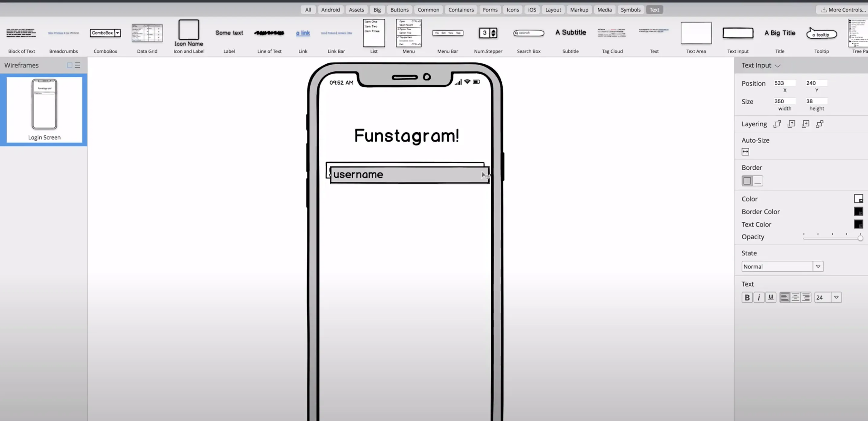The width and height of the screenshot is (868, 421).
Task: Choose the Menu Bar control
Action: point(448,37)
